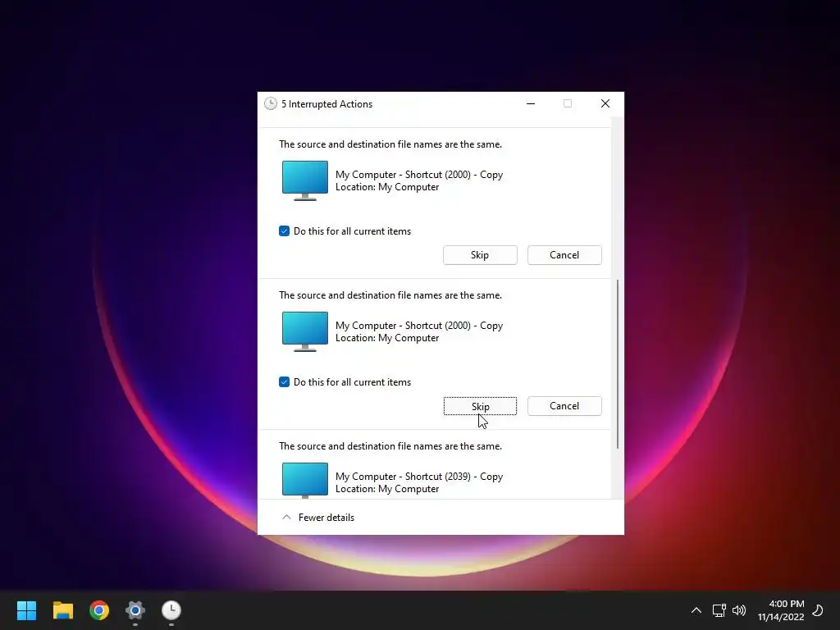
Task: Open volume control tray icon
Action: click(739, 610)
